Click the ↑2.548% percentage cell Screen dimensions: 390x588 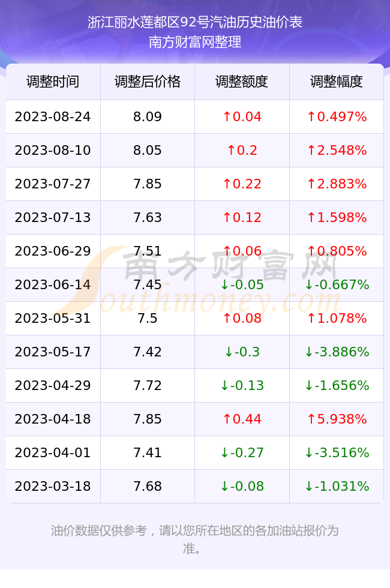[337, 151]
